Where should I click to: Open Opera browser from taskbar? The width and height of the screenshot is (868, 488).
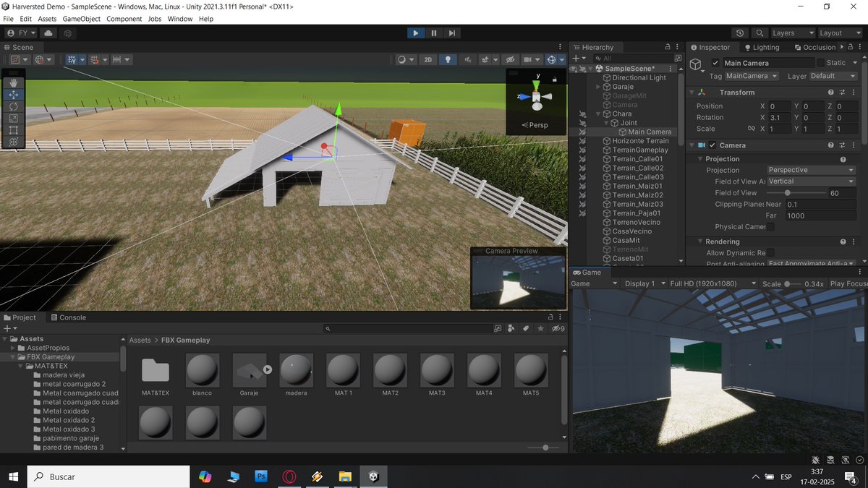click(289, 476)
